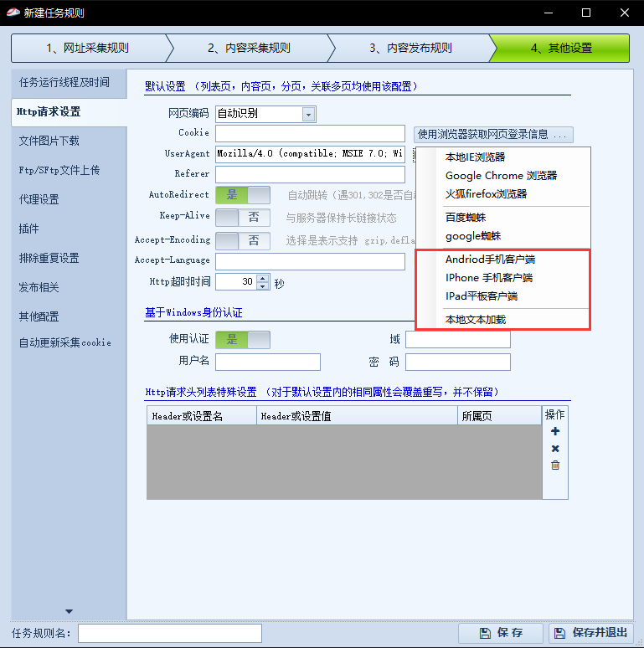This screenshot has height=648, width=644.
Task: Click the trash icon to clear the header list
Action: click(554, 465)
